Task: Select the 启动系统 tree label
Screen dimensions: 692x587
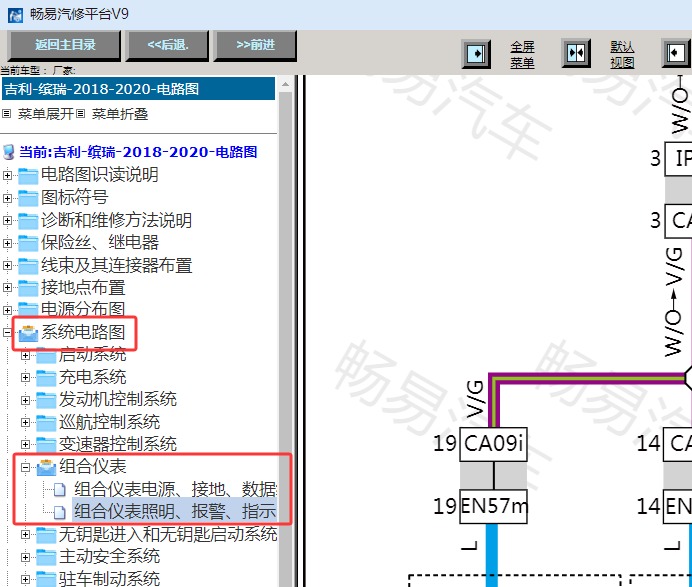Action: 93,354
